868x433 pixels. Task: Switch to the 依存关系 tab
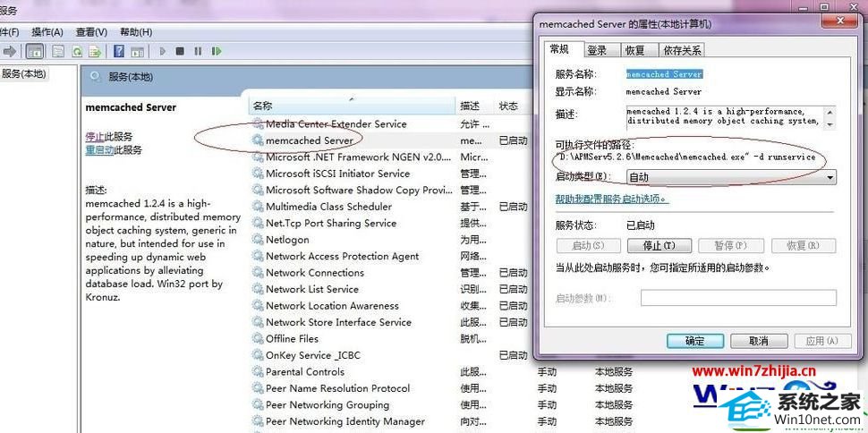point(682,50)
